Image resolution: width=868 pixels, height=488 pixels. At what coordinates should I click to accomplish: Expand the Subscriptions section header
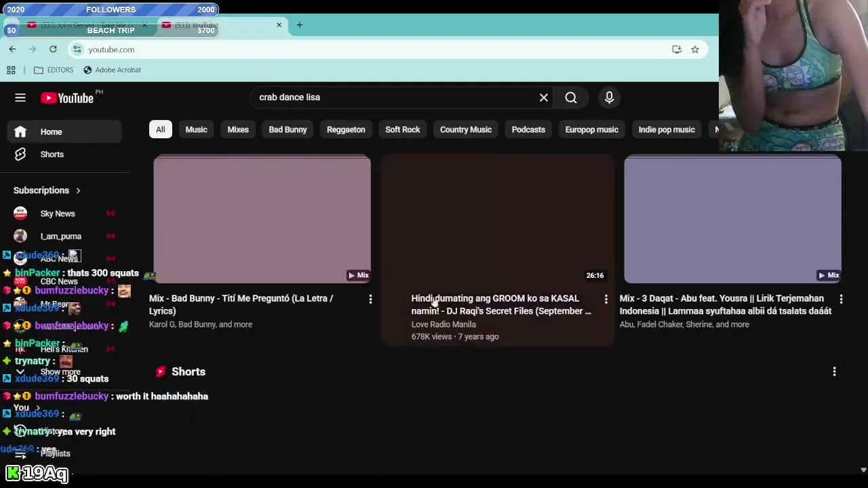pyautogui.click(x=47, y=190)
